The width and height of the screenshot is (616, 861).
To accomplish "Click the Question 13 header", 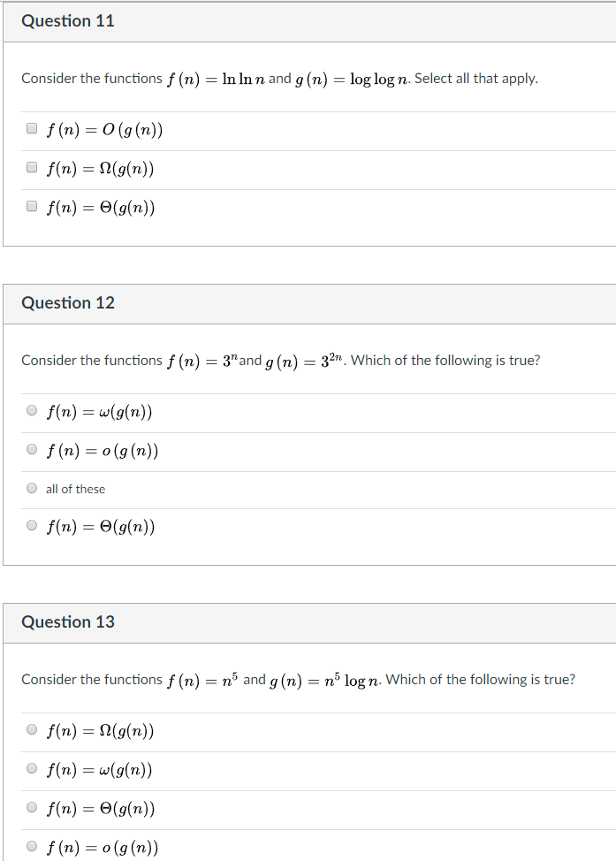I will tap(68, 621).
